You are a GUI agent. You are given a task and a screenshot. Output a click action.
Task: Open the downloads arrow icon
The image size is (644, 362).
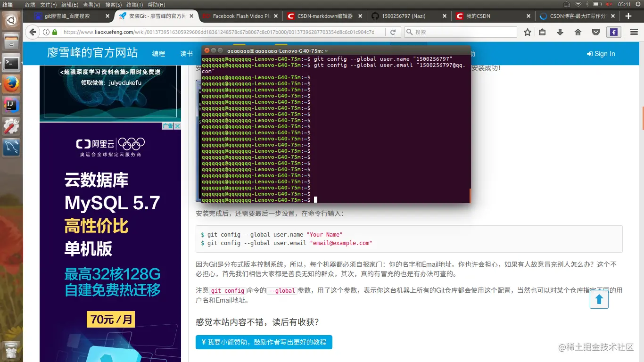pyautogui.click(x=560, y=32)
